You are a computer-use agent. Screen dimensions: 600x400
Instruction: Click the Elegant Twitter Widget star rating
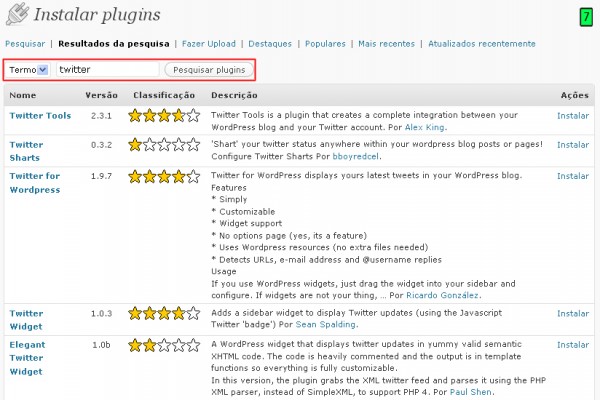(164, 345)
